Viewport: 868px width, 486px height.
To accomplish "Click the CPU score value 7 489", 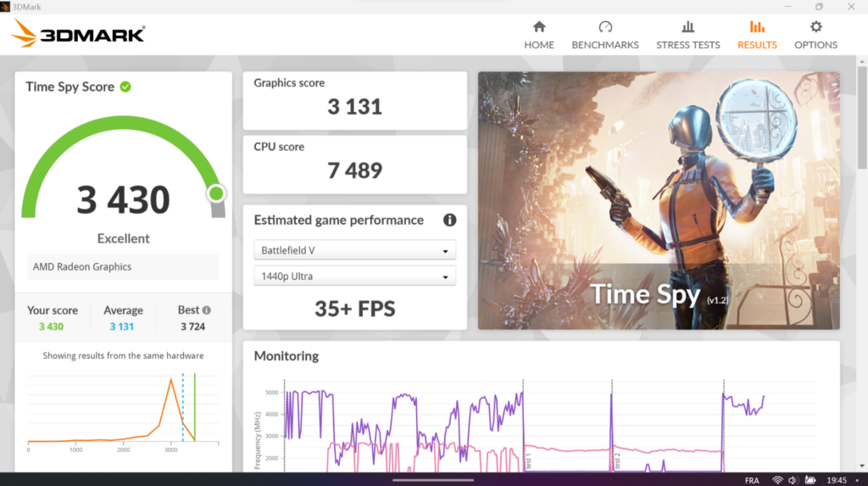I will point(355,170).
